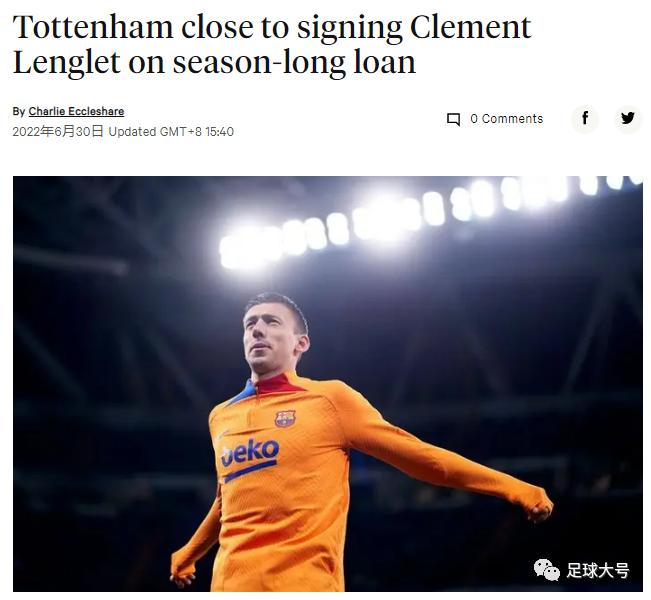Click the player's face in the photo
651x600 pixels.
[x=270, y=336]
